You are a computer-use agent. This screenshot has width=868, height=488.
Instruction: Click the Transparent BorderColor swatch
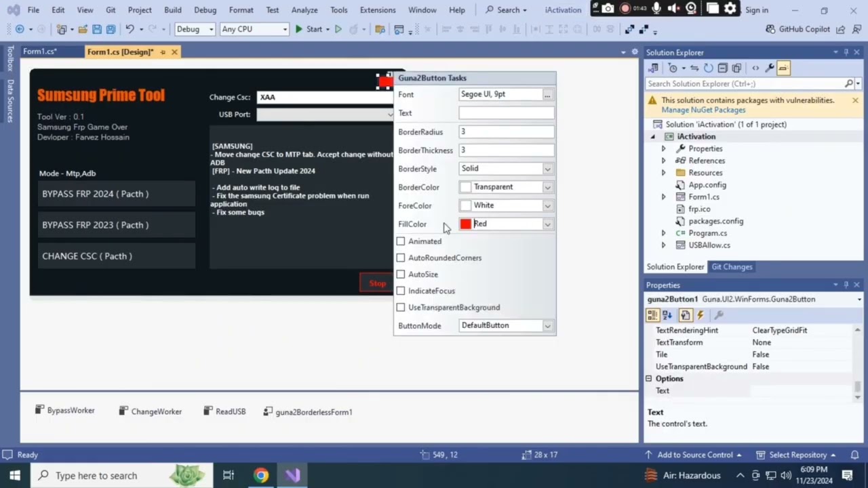click(x=466, y=187)
